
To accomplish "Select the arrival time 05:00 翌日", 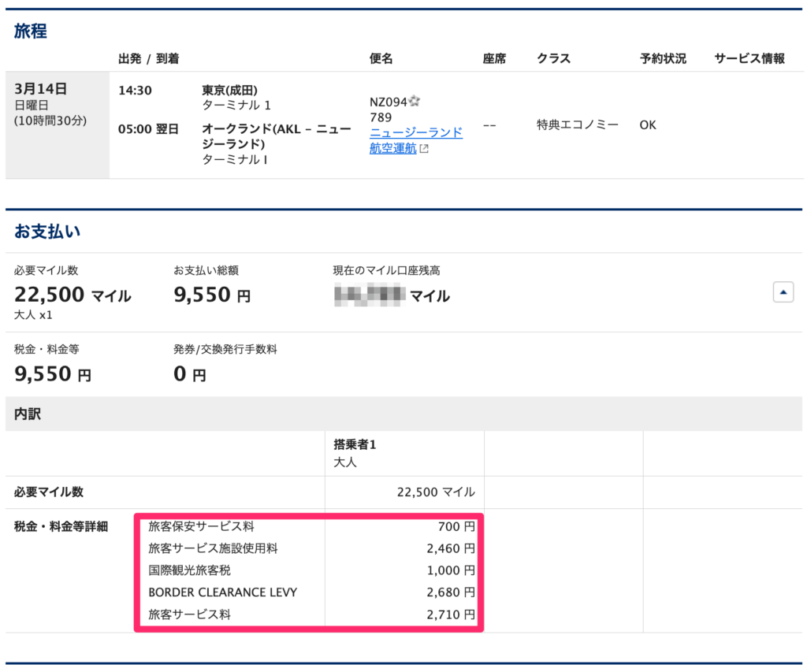I will [148, 129].
